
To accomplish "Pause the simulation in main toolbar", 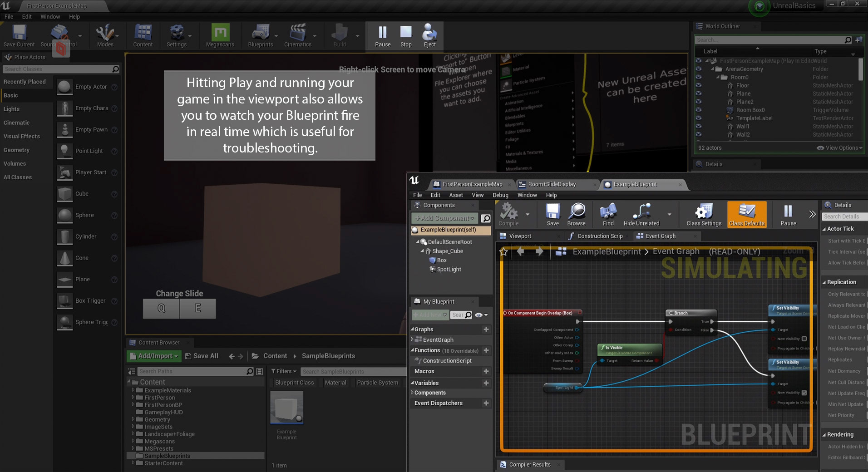I will pyautogui.click(x=383, y=35).
